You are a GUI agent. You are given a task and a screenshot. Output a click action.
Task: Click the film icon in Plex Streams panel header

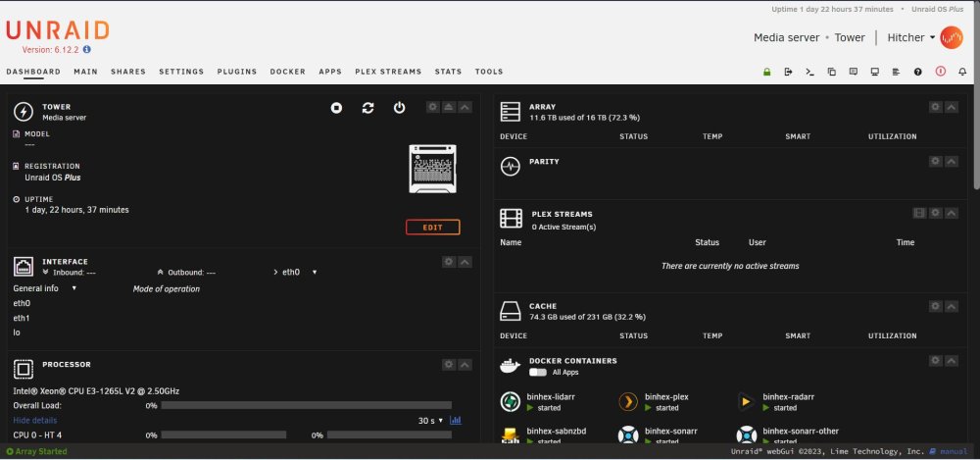click(x=919, y=214)
